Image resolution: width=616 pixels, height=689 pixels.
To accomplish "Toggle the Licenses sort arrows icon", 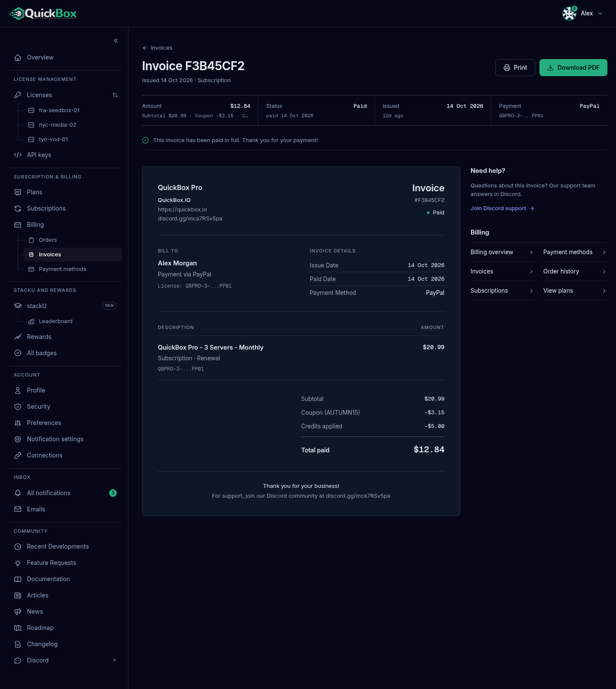I will click(115, 95).
